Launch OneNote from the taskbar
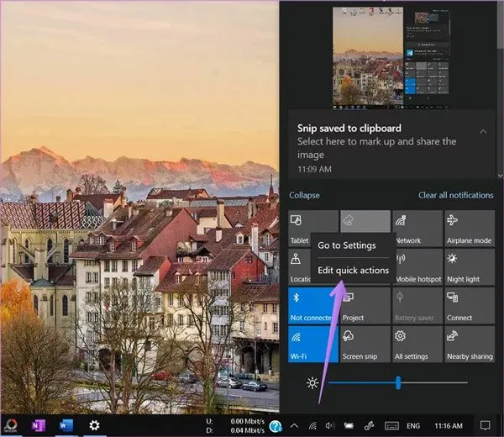This screenshot has width=504, height=437. click(38, 425)
